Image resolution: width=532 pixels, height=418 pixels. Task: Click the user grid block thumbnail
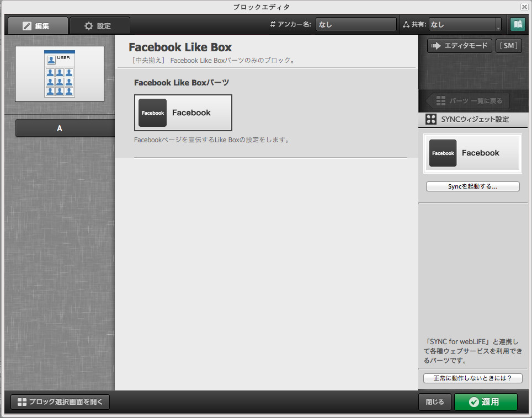tap(60, 74)
